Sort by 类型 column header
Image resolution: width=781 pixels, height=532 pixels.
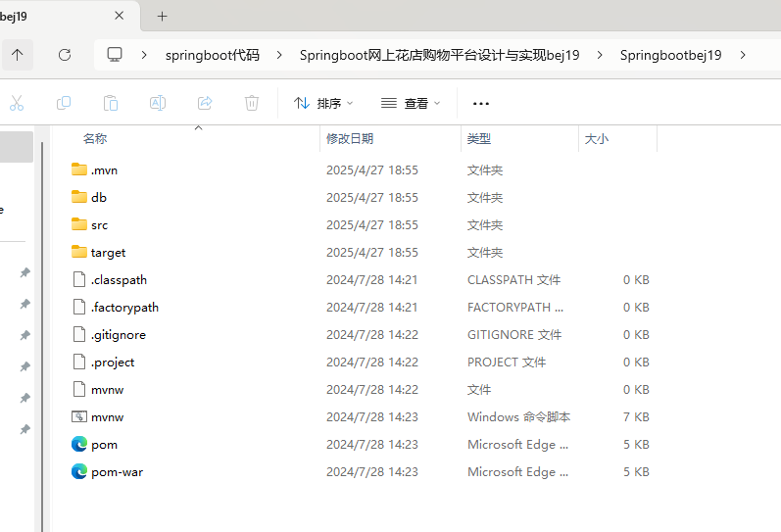478,138
